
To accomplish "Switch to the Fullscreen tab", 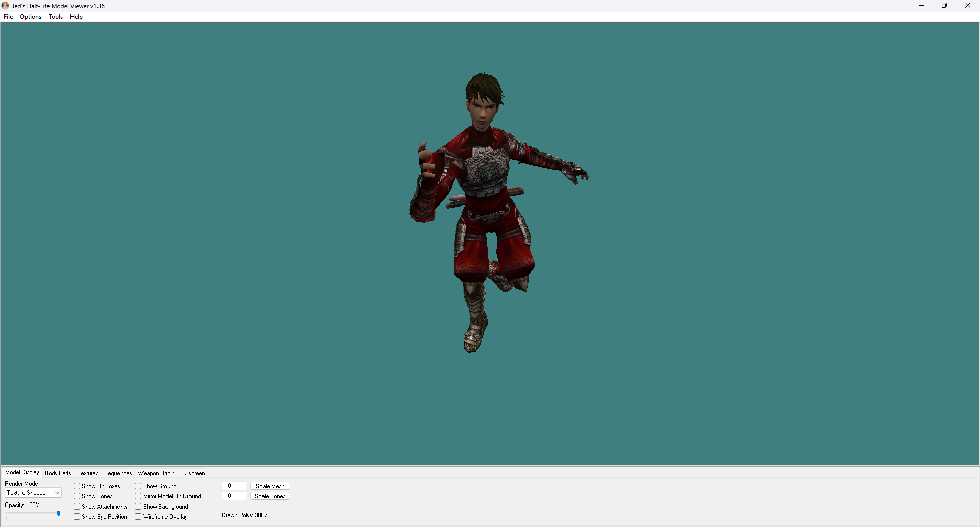I will coord(193,473).
